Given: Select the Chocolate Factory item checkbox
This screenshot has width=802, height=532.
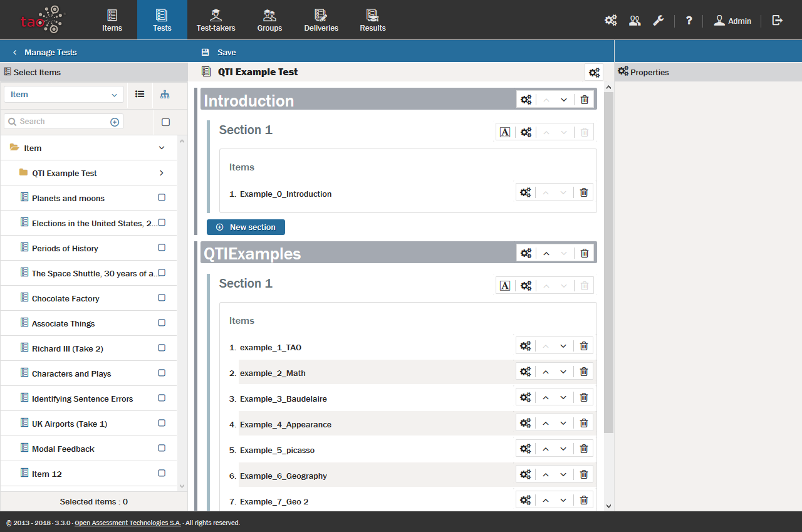Looking at the screenshot, I should coord(162,298).
